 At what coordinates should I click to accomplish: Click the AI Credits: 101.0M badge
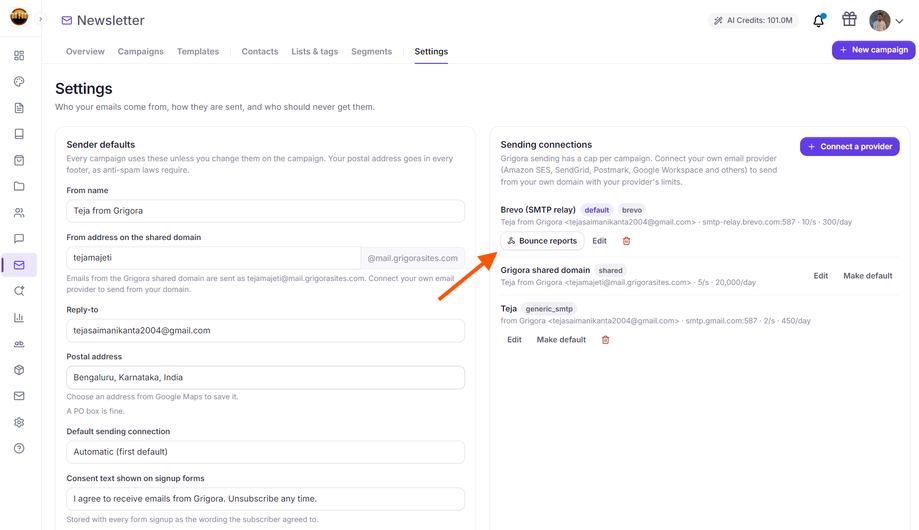click(x=753, y=21)
